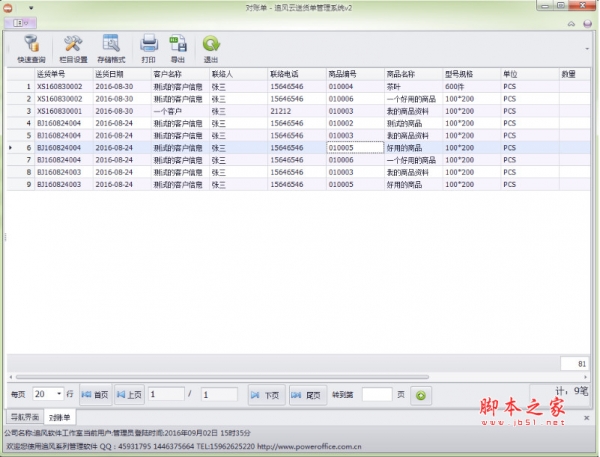The width and height of the screenshot is (600, 457).
Task: Go to first page with 首页
Action: [x=96, y=395]
